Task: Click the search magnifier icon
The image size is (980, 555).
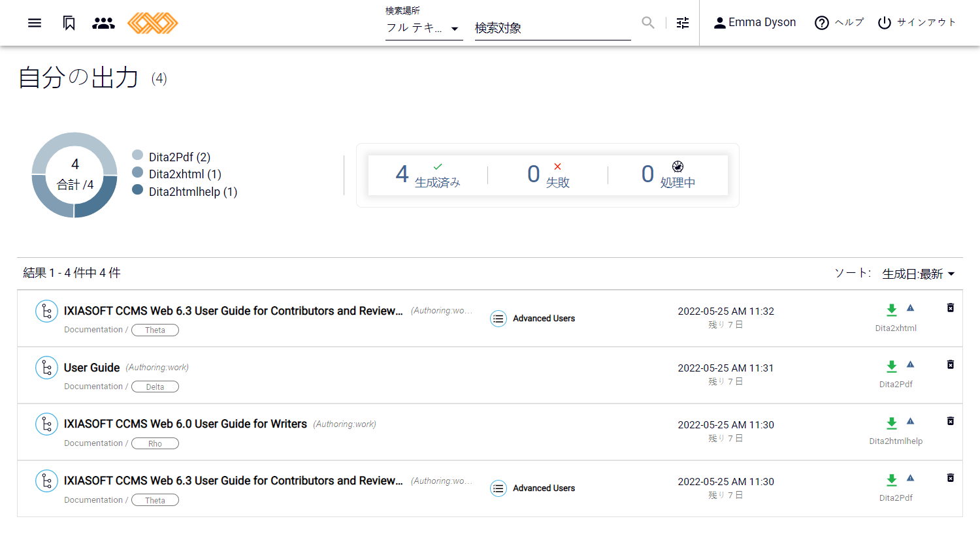Action: (648, 23)
